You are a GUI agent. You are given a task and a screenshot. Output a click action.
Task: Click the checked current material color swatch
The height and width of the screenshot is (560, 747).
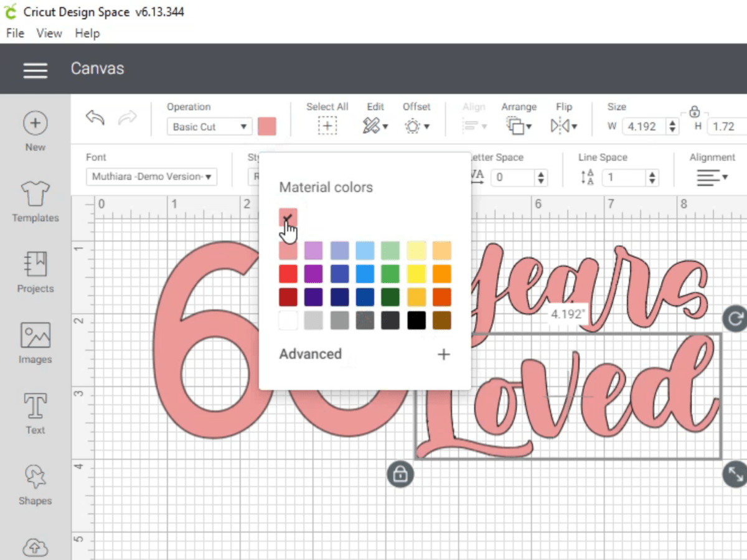(288, 217)
